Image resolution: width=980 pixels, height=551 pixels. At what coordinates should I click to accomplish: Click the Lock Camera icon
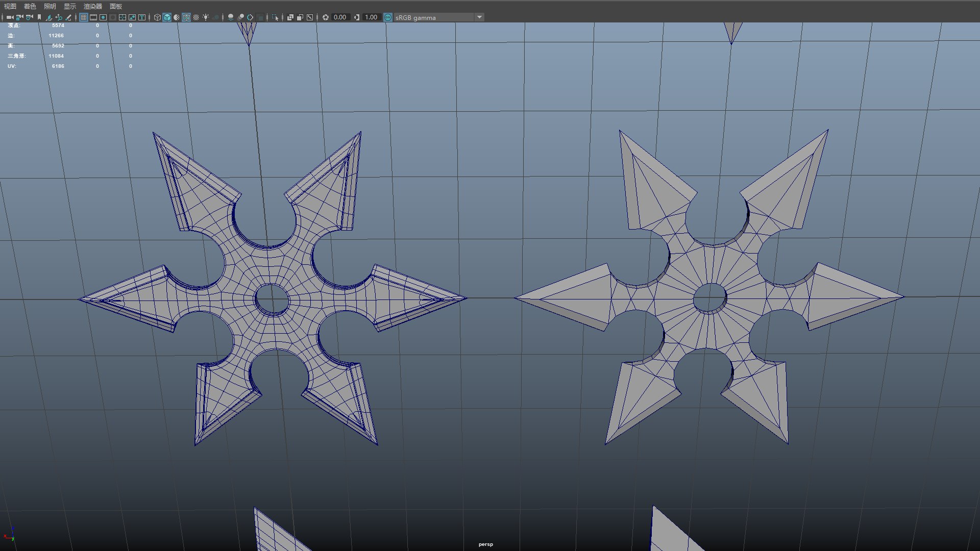point(19,17)
